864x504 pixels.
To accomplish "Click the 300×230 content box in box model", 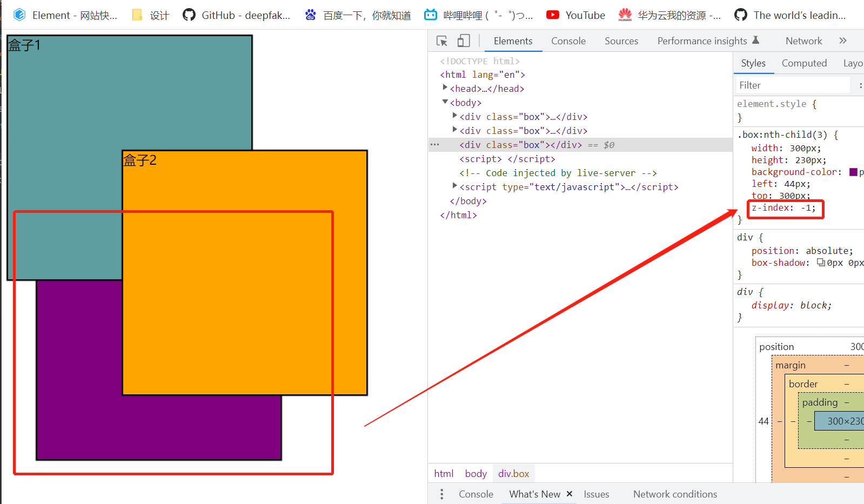I will (x=839, y=421).
